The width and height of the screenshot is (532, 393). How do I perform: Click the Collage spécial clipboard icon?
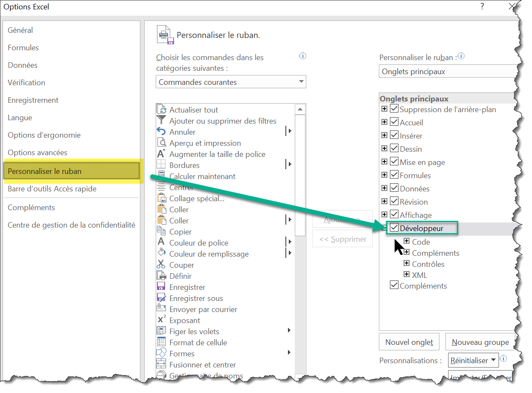161,198
